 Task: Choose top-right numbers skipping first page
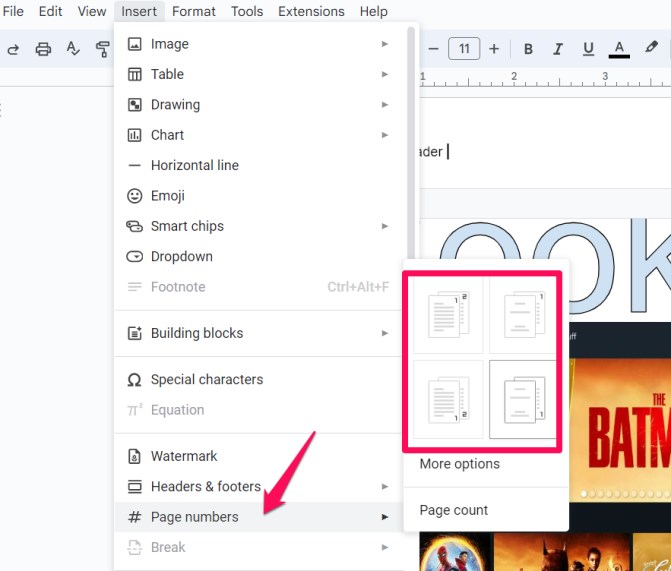point(524,315)
